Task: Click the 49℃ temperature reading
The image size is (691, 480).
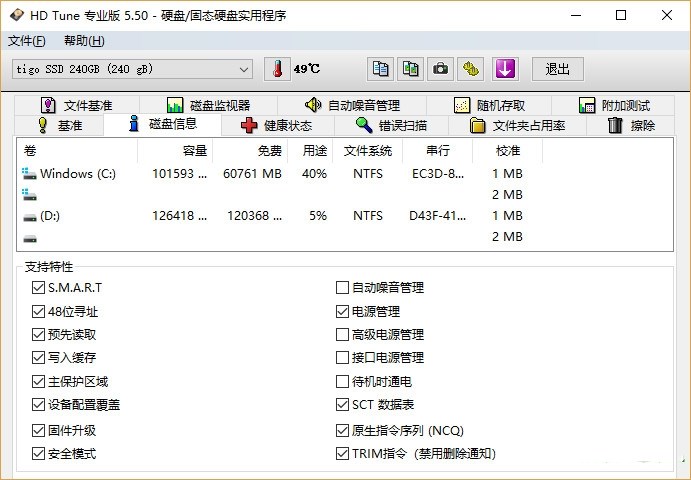Action: pyautogui.click(x=307, y=69)
